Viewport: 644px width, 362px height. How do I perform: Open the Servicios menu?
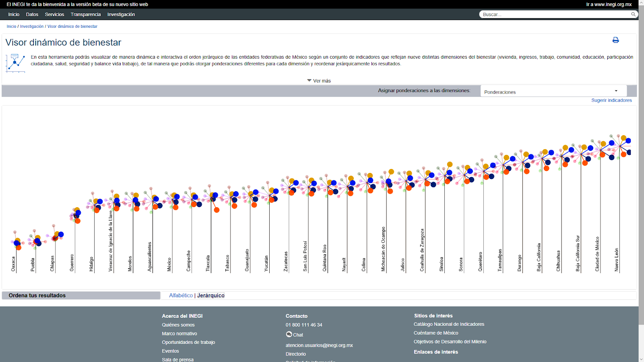pos(54,14)
